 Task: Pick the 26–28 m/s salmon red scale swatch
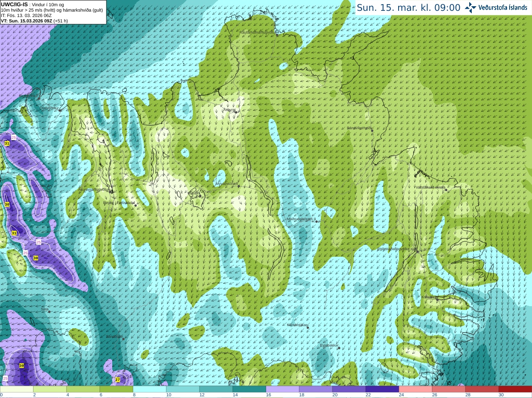pyautogui.click(x=449, y=389)
